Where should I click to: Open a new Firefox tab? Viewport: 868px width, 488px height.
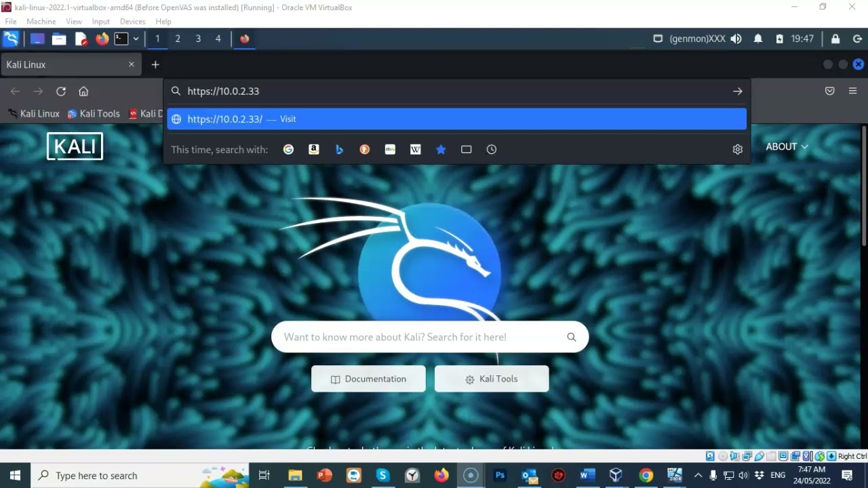tap(155, 64)
